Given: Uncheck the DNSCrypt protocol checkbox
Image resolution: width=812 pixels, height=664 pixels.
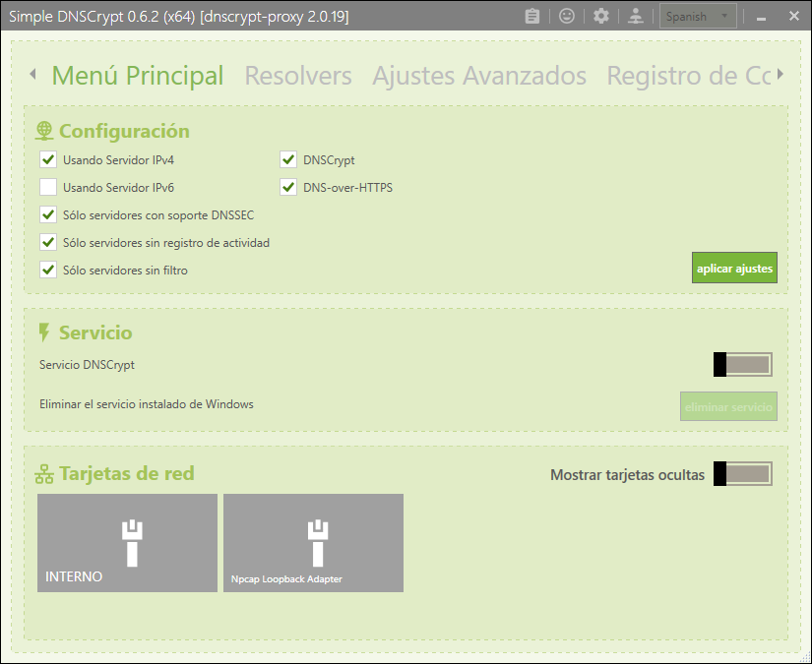Looking at the screenshot, I should (x=288, y=159).
